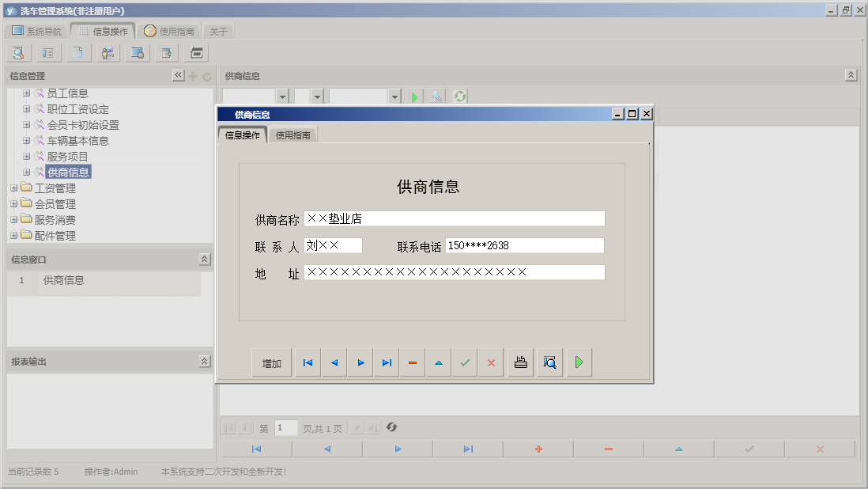Open the third filter dropdown

[394, 97]
